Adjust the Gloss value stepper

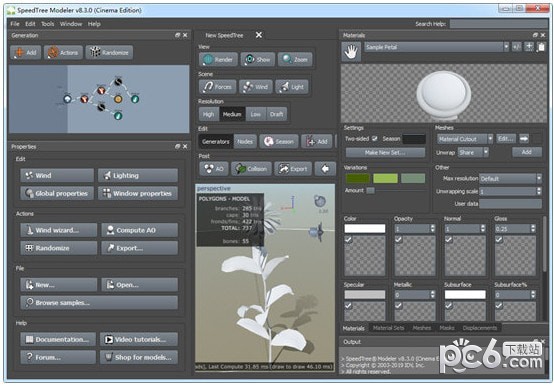coord(533,229)
